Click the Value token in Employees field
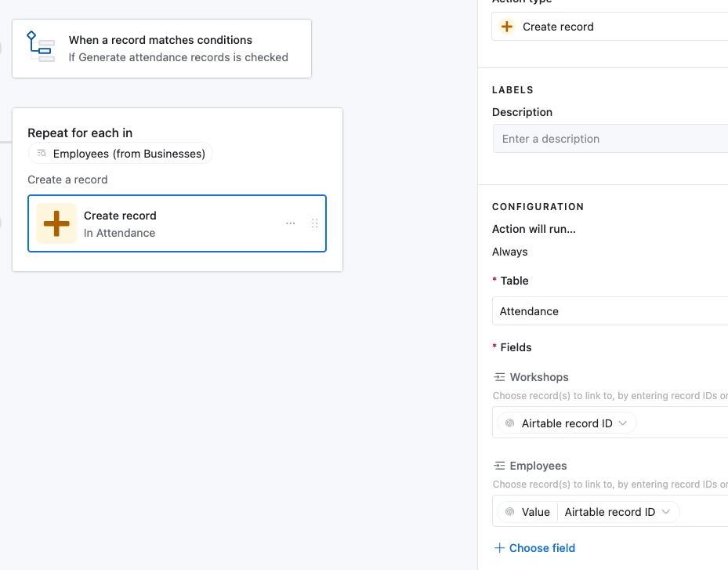 tap(536, 512)
